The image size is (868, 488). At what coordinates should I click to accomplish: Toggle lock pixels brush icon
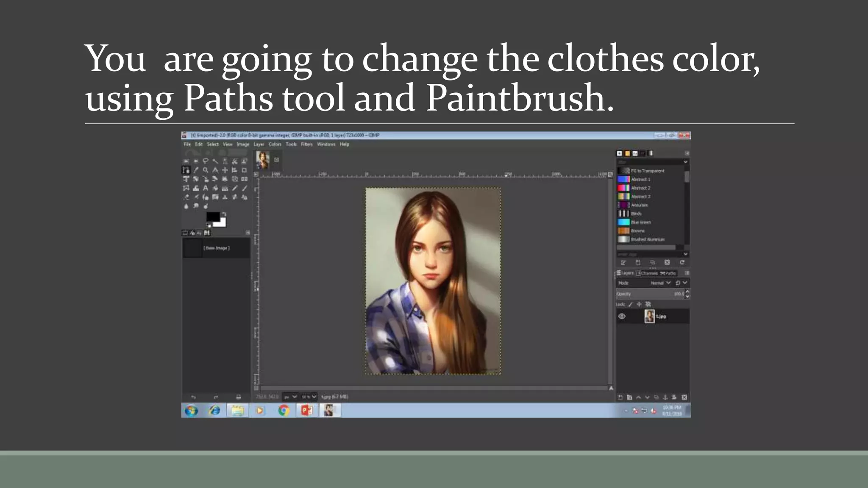630,304
